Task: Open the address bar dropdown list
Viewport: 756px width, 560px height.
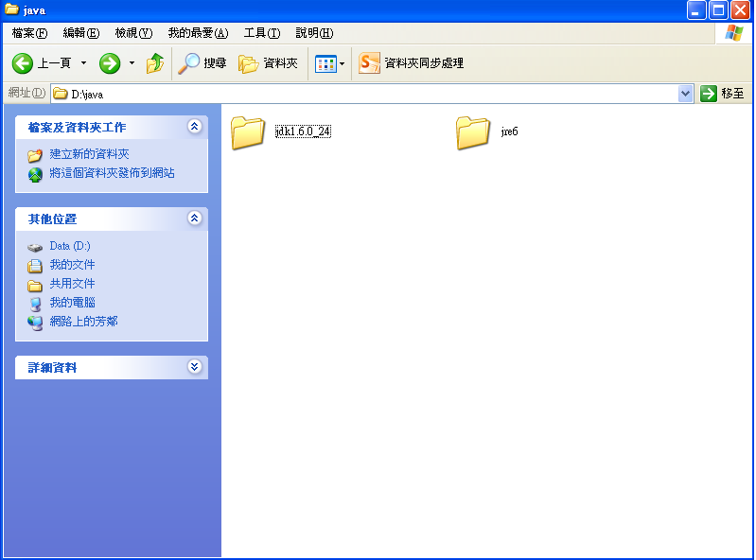Action: click(x=685, y=94)
